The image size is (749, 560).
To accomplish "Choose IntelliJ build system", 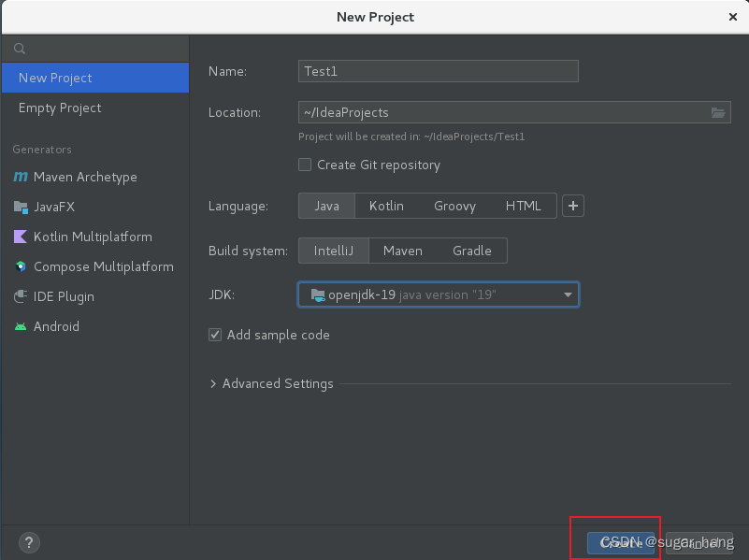I will click(x=334, y=251).
